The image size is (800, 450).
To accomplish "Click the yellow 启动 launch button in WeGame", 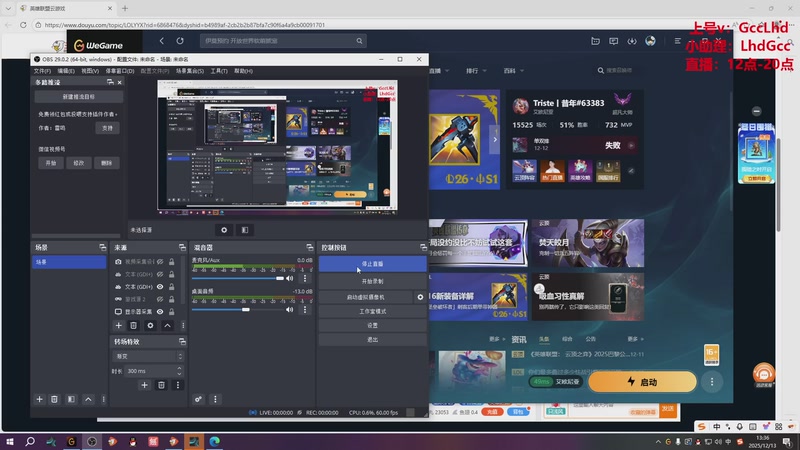I will pos(642,382).
